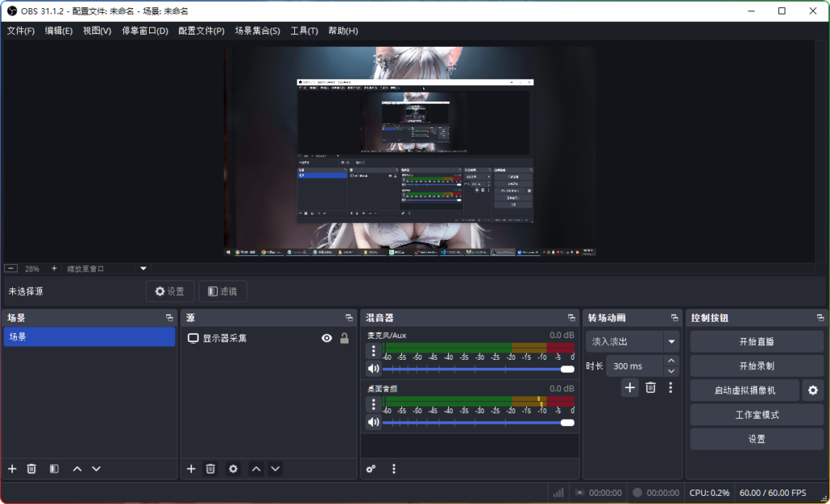The image size is (830, 504).
Task: Undock the 转场动画 panel
Action: [674, 318]
